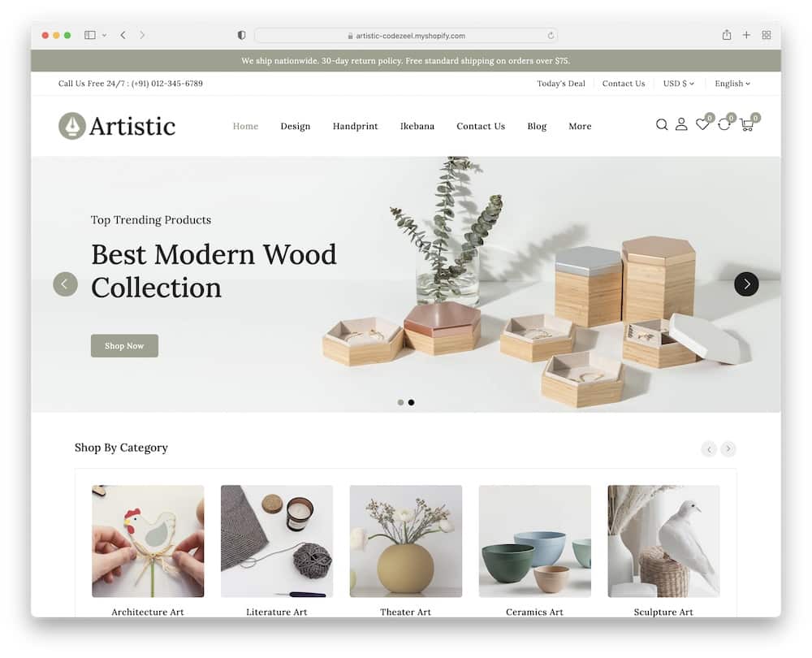Open the shopping cart icon

tap(746, 124)
